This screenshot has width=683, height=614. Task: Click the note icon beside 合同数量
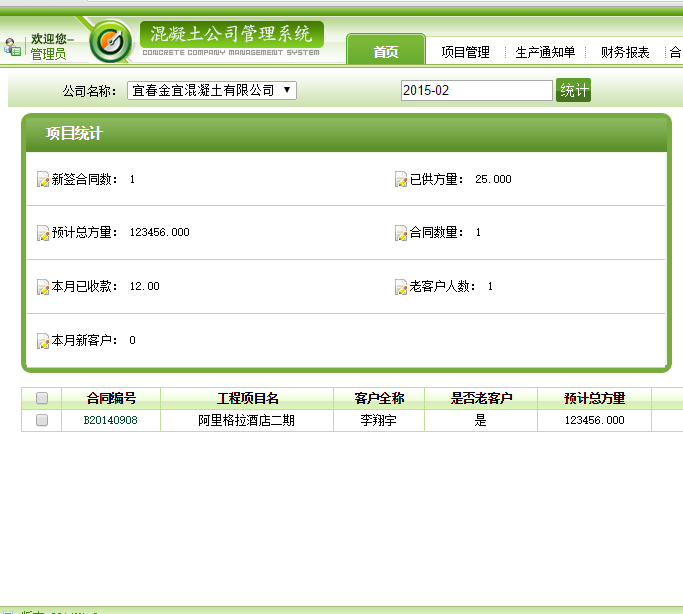(x=401, y=233)
